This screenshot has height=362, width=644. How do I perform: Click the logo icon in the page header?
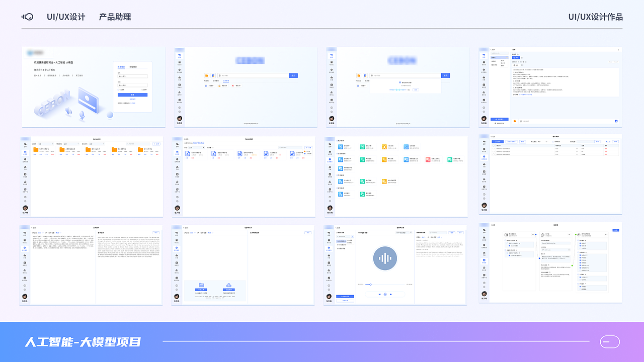coord(27,17)
